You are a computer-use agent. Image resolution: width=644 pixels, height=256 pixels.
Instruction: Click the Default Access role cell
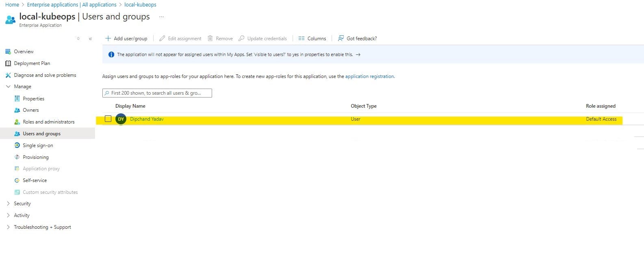tap(601, 119)
